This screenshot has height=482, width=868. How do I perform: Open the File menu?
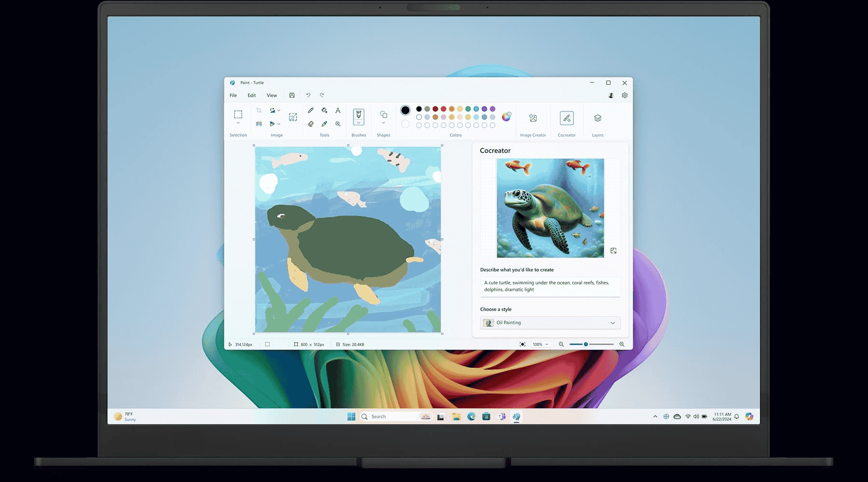(233, 95)
